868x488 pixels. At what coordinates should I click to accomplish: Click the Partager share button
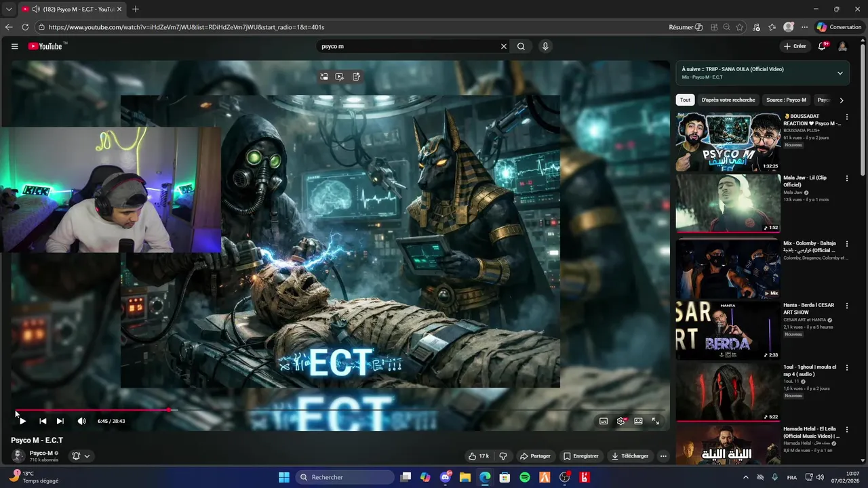pyautogui.click(x=535, y=456)
